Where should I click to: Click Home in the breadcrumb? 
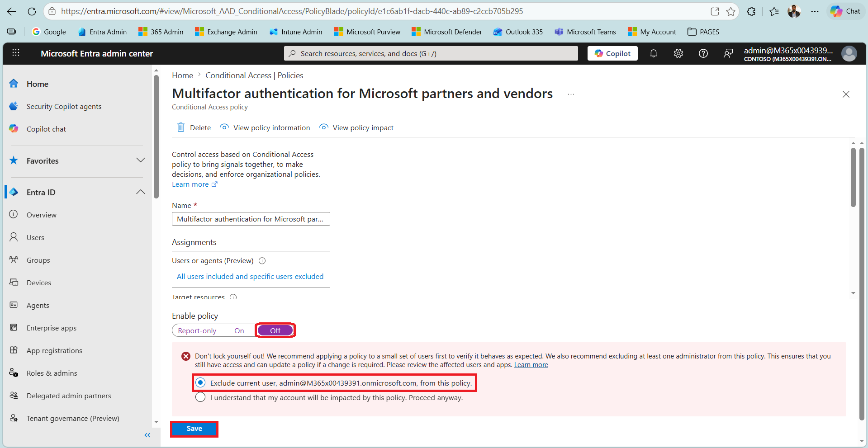pyautogui.click(x=182, y=75)
